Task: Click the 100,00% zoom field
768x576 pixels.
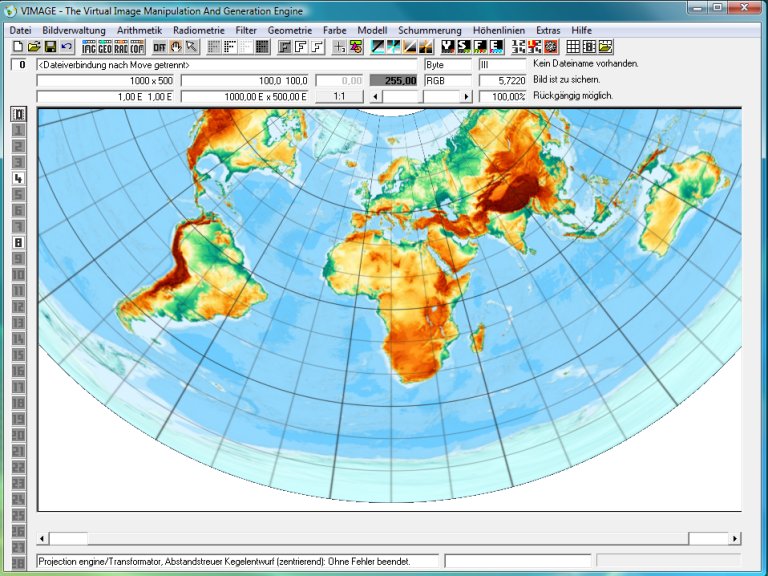Action: [x=502, y=96]
